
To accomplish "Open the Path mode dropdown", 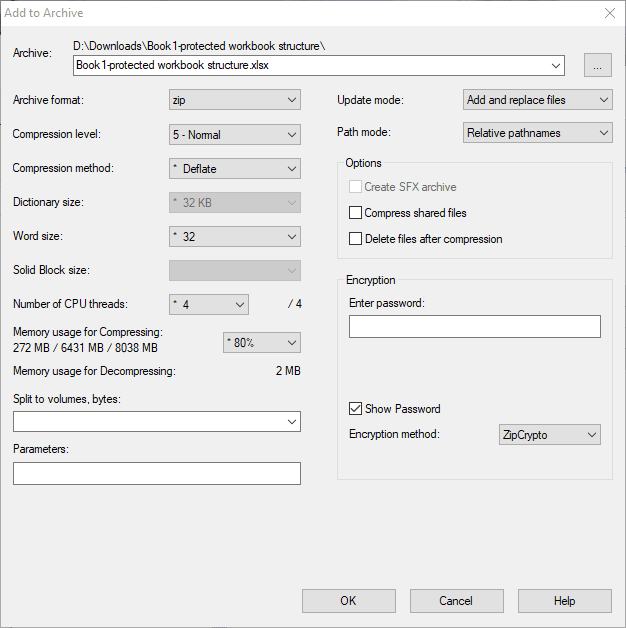I will point(537,133).
